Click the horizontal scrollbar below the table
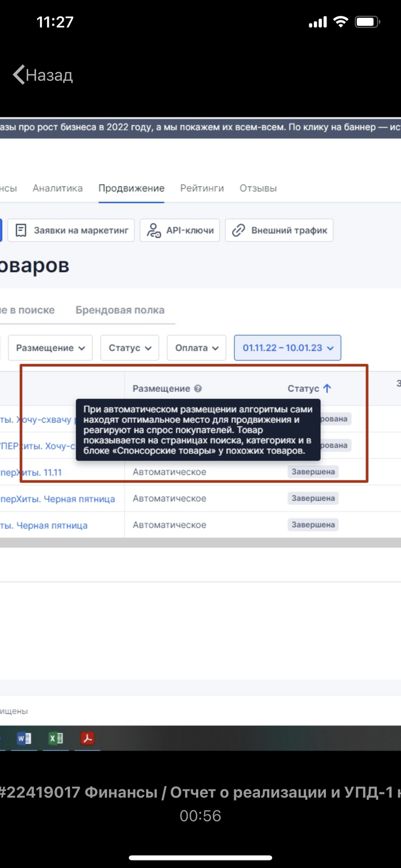This screenshot has height=868, width=401. pyautogui.click(x=200, y=543)
